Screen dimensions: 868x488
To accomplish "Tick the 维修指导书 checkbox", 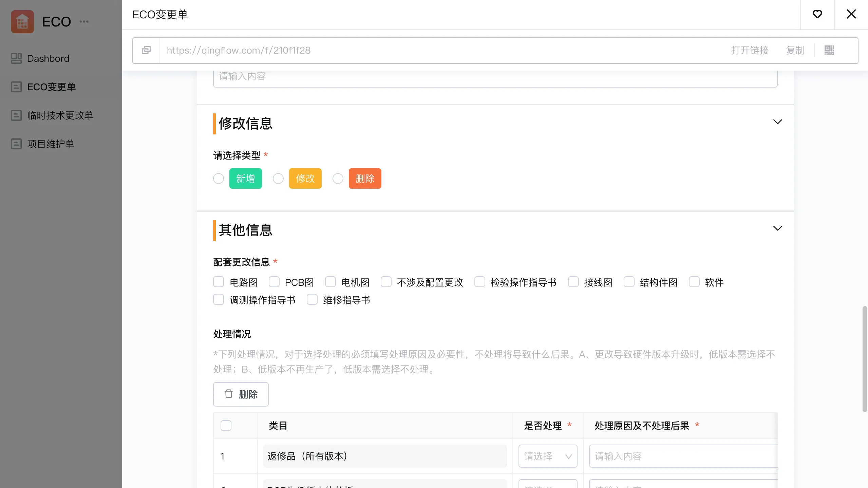I will coord(312,300).
